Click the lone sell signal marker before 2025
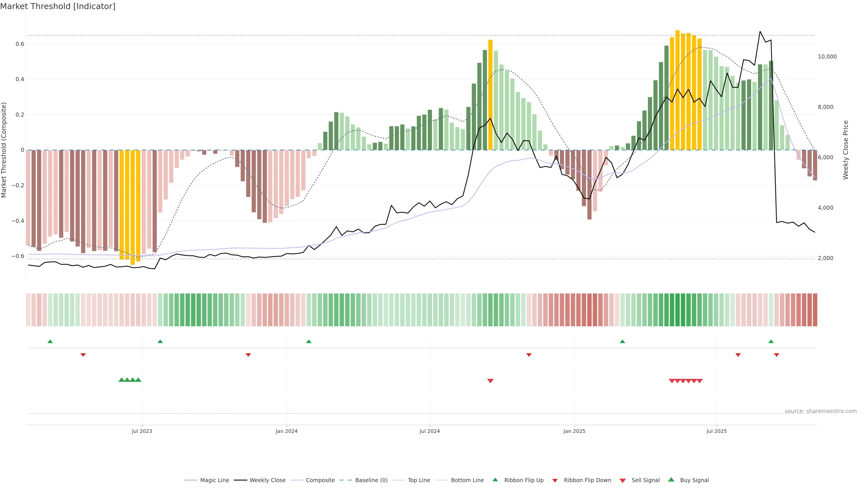868x488 pixels. pos(490,381)
